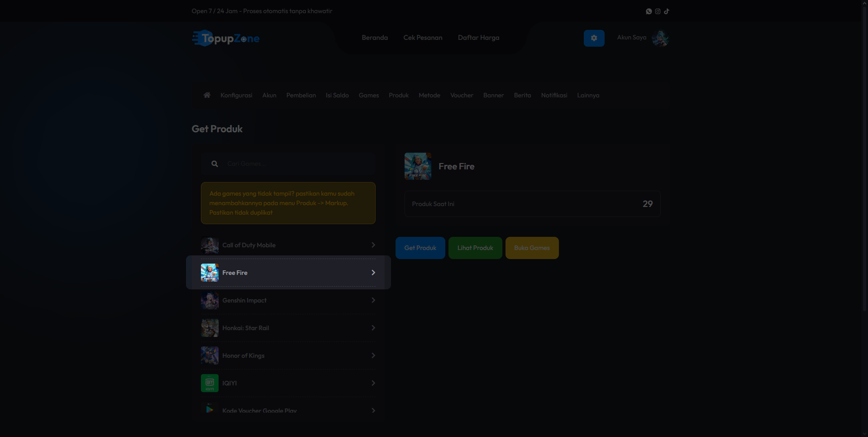Image resolution: width=868 pixels, height=437 pixels.
Task: Open the Notifikasi admin menu
Action: pyautogui.click(x=554, y=95)
